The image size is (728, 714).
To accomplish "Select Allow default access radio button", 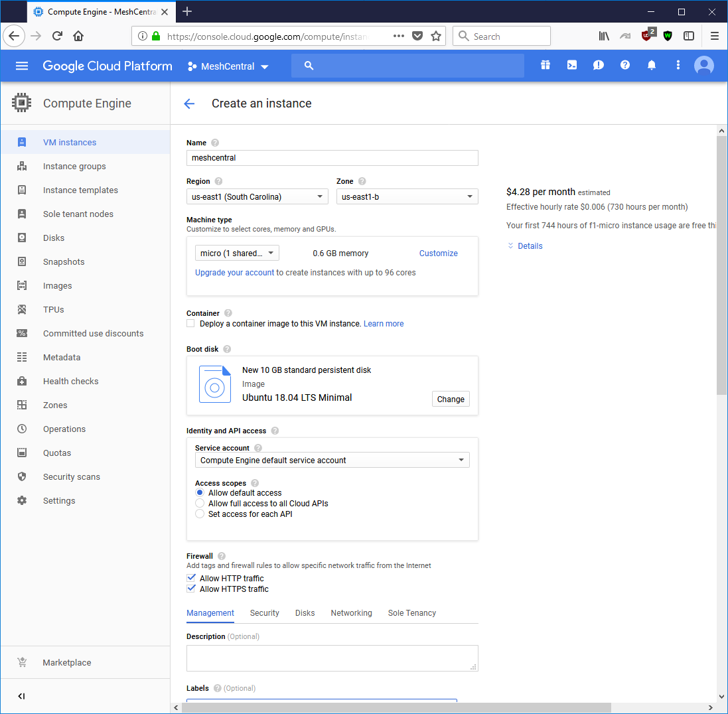I will (200, 492).
